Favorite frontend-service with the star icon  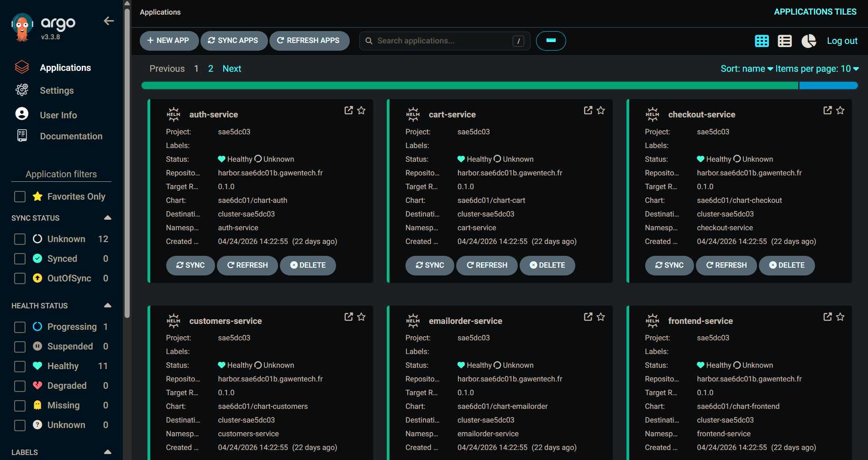840,317
